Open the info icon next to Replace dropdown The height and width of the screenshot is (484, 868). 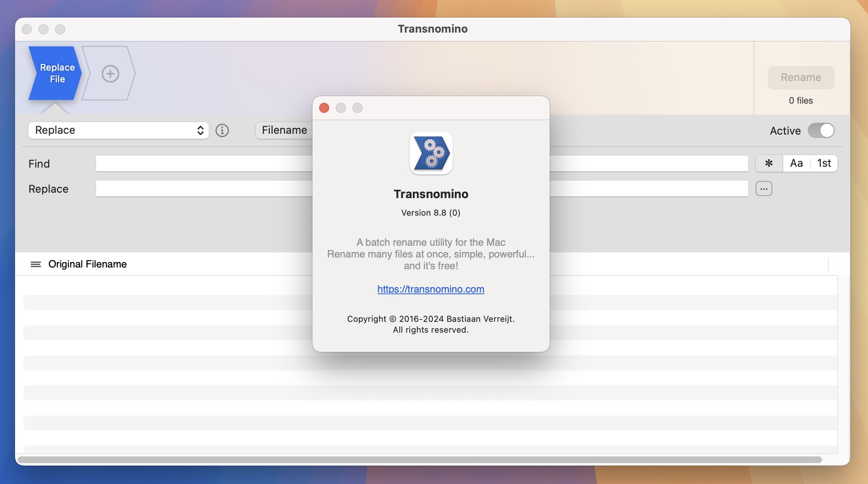[222, 130]
